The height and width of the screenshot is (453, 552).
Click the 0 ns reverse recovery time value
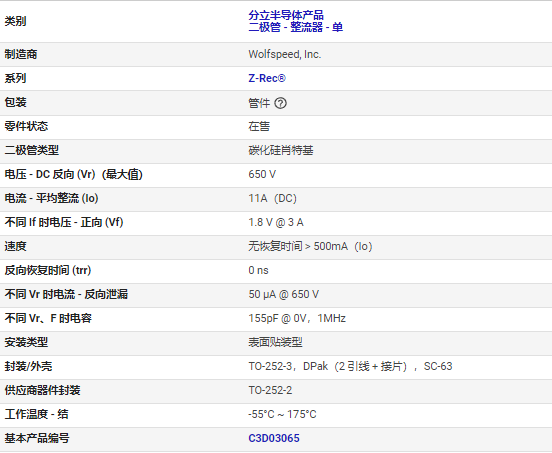click(258, 270)
